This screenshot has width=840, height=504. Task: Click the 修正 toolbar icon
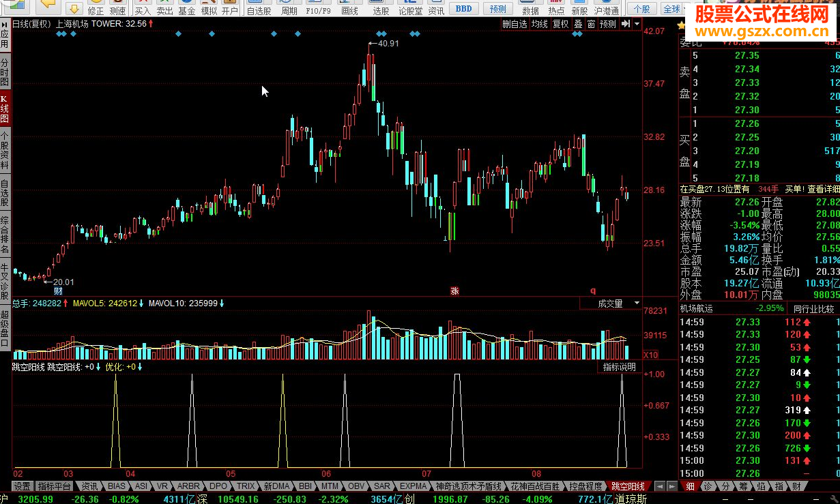[96, 8]
